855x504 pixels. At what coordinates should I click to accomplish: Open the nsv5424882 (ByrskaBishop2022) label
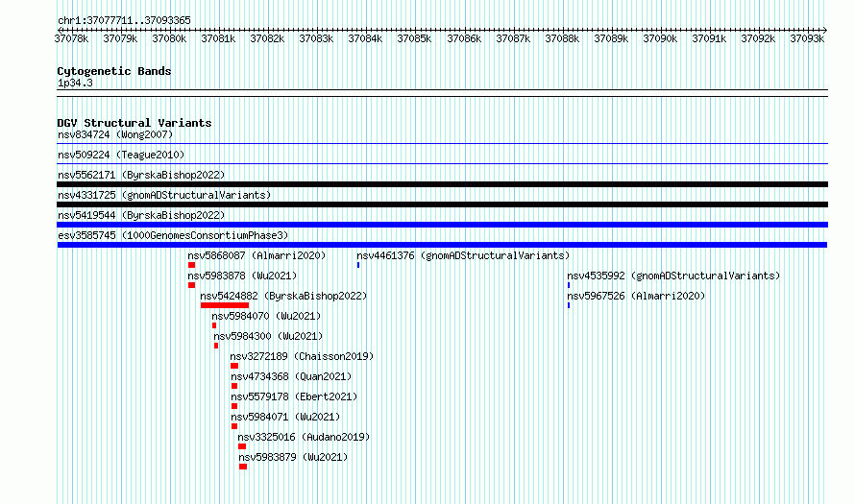283,296
